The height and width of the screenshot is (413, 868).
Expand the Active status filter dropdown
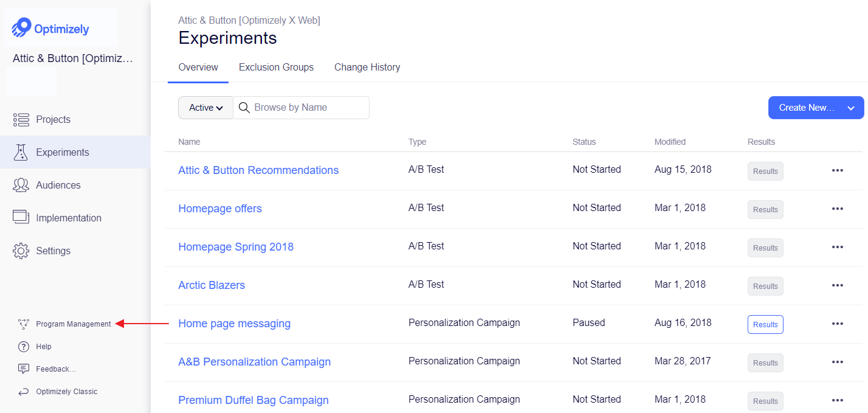coord(206,108)
